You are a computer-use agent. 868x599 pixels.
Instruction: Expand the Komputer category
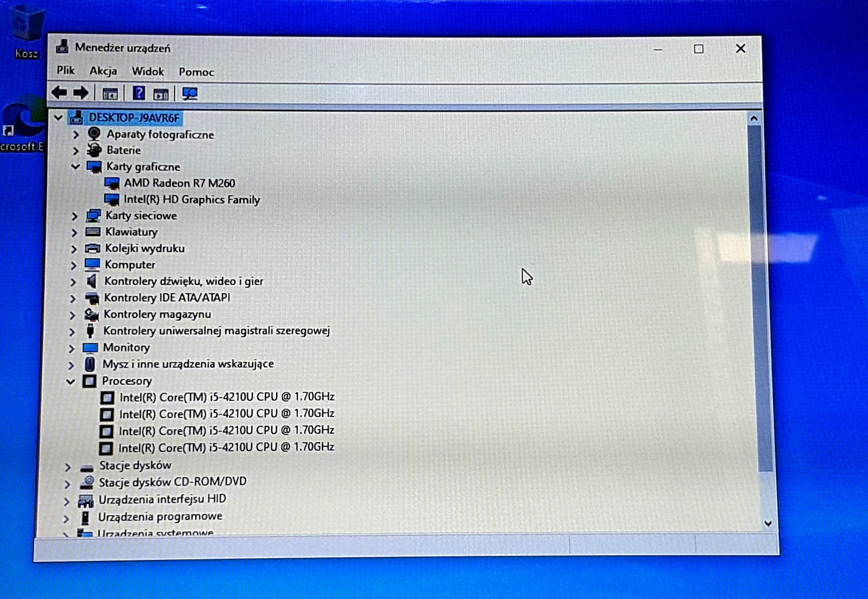(73, 265)
